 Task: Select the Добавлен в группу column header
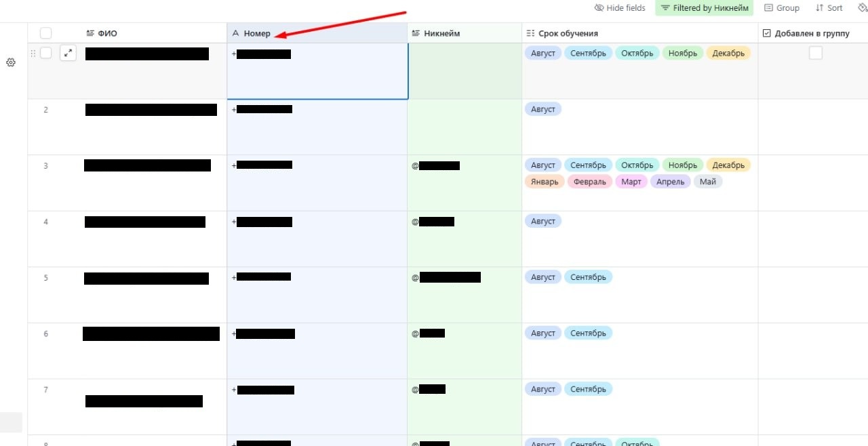pos(813,33)
